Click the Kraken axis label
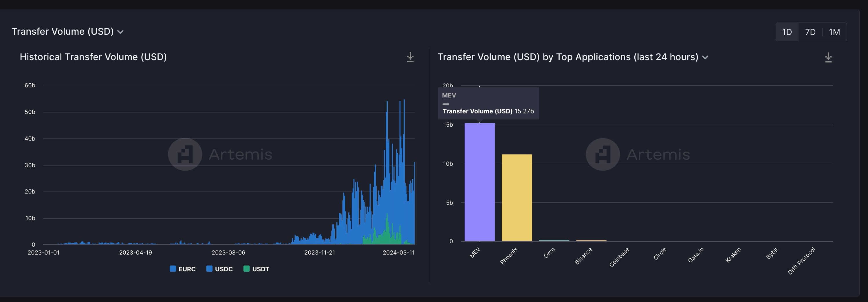Viewport: 868px width, 302px height. pos(733,255)
